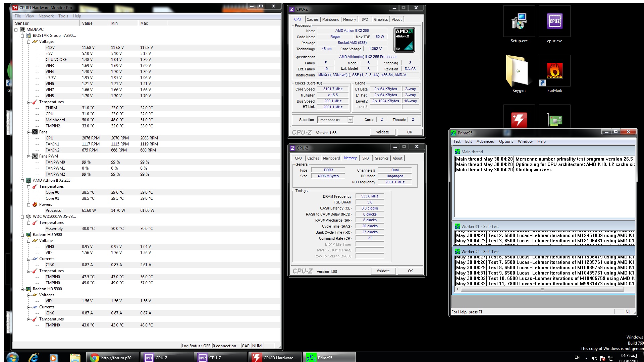644x362 pixels.
Task: Click the Log Status : OFF status entry
Action: click(196, 346)
